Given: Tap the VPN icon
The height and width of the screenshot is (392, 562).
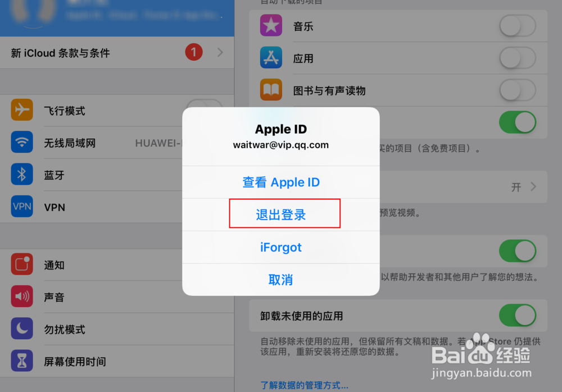Looking at the screenshot, I should click(x=22, y=207).
